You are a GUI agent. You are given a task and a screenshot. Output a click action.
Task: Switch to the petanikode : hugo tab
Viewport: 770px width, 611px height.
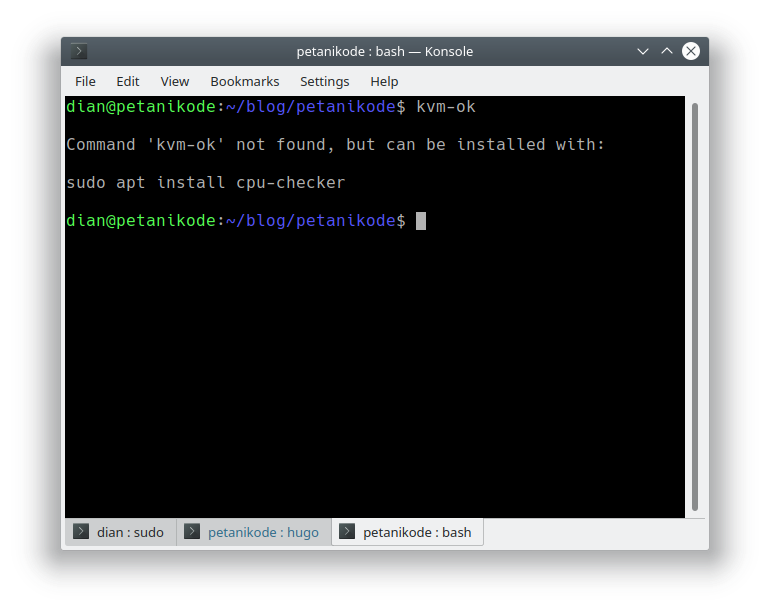pos(263,532)
